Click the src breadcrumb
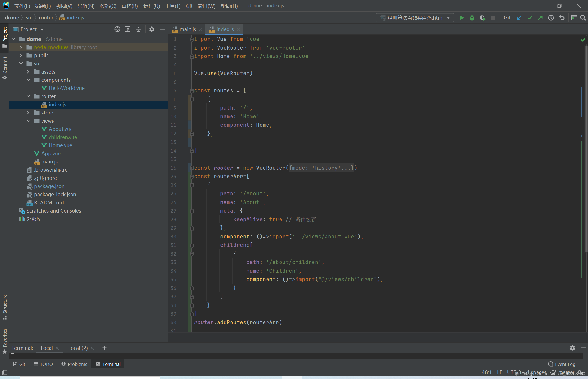 29,18
